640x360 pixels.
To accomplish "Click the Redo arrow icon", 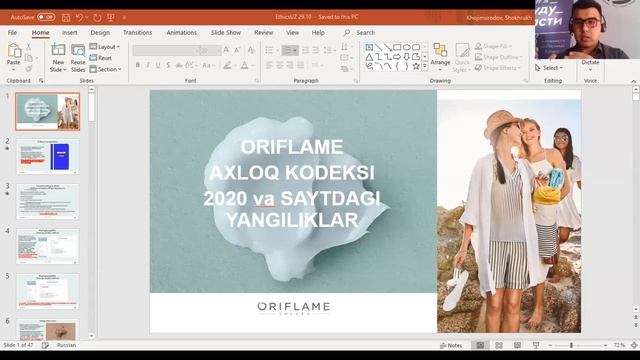I will [x=97, y=18].
